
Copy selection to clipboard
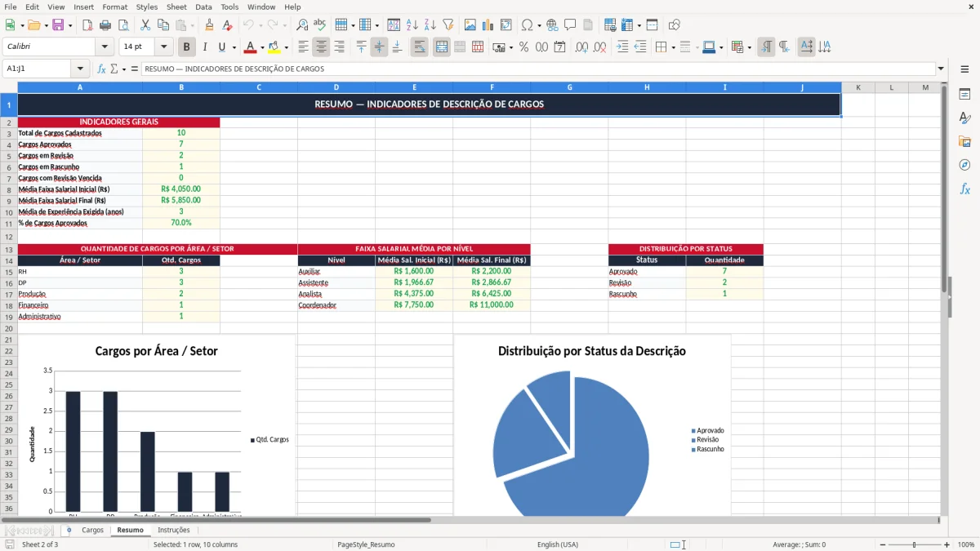point(163,25)
